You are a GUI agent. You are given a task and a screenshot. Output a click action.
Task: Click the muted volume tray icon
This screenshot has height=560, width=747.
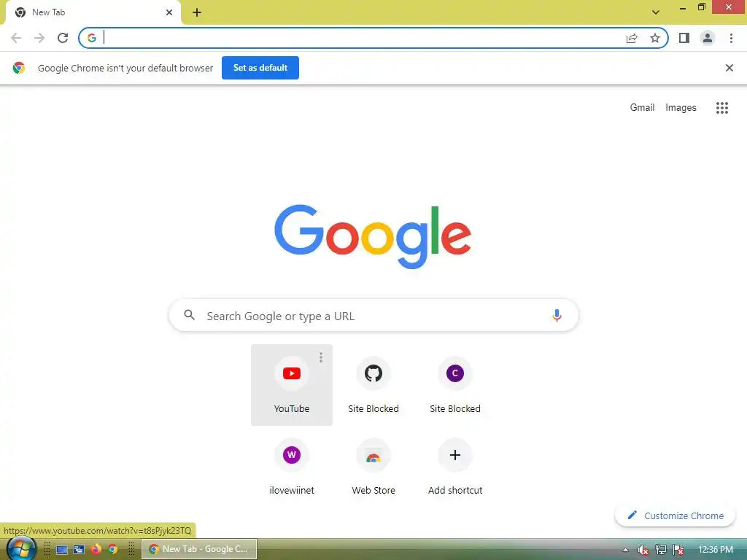pyautogui.click(x=643, y=550)
